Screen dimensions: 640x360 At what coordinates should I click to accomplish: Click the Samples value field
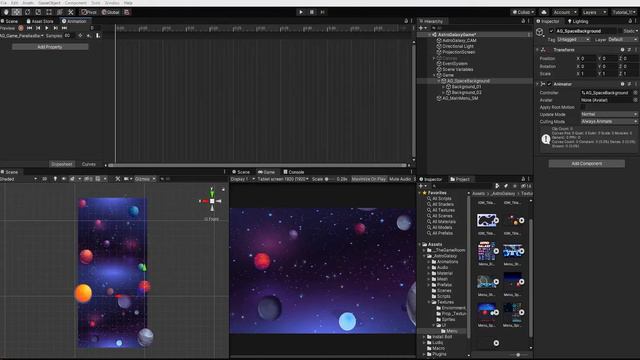68,36
